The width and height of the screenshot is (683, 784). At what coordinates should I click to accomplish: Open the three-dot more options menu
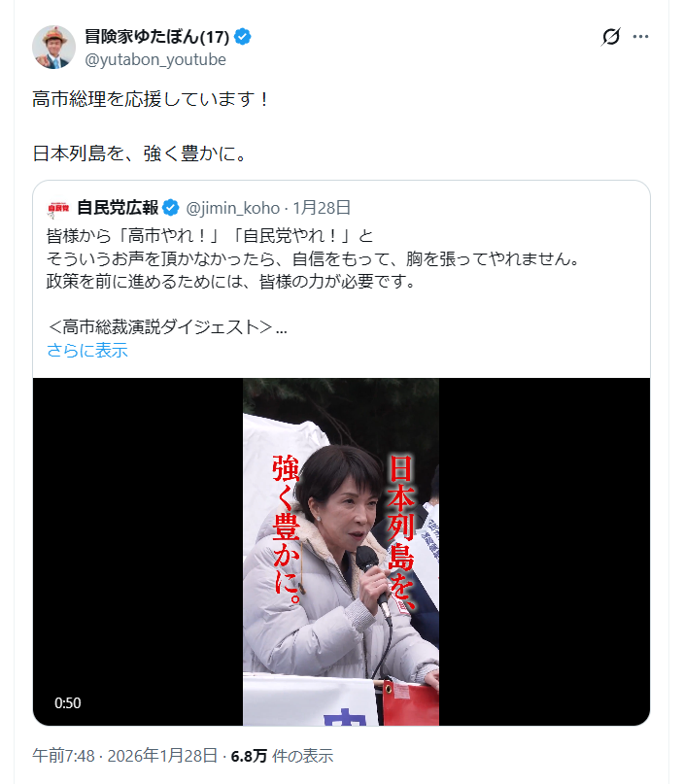pos(640,37)
